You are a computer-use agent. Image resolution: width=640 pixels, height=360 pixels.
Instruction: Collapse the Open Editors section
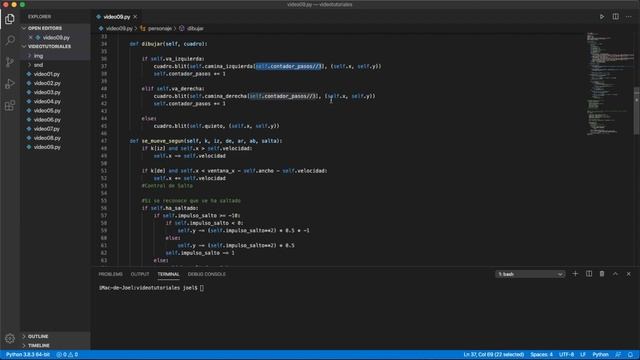point(45,28)
